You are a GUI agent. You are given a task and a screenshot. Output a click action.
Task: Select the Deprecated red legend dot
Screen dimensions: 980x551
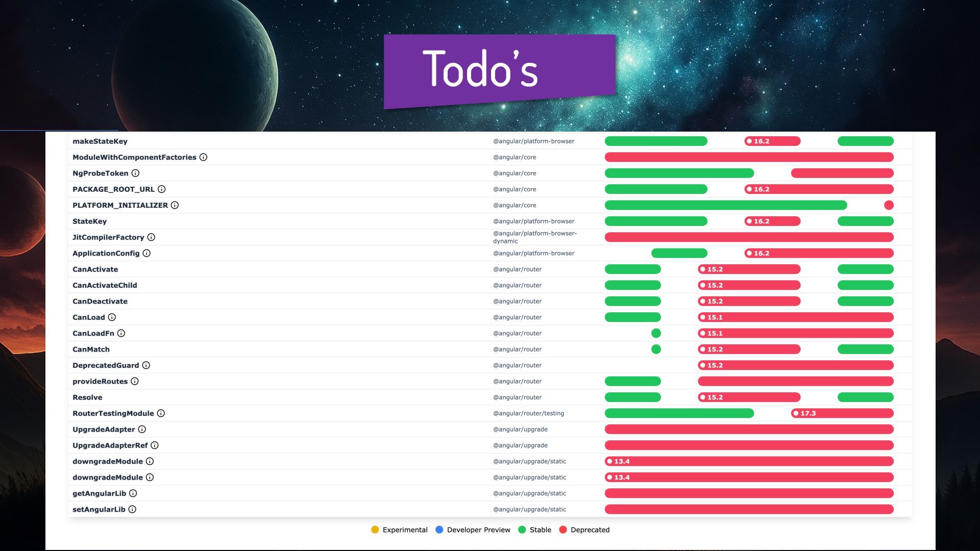tap(563, 530)
